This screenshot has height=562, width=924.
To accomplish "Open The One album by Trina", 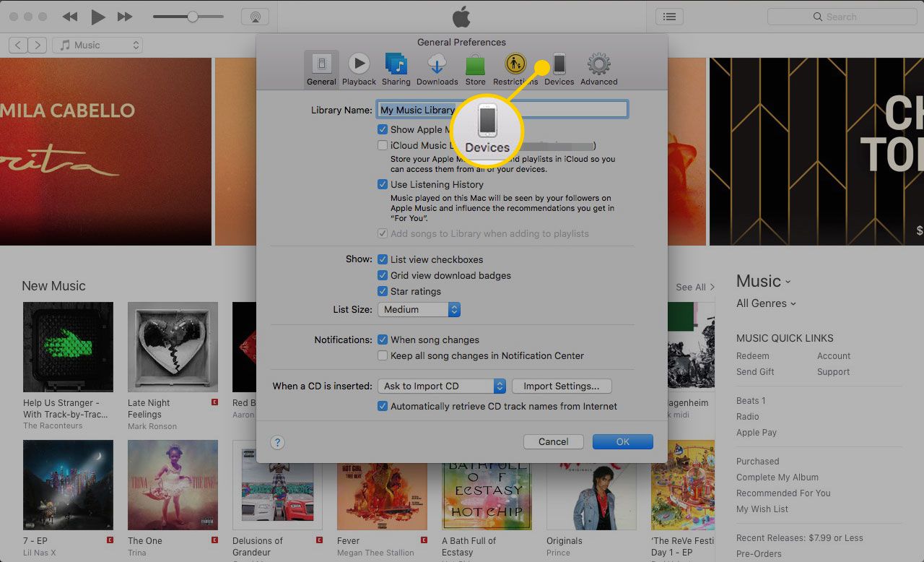I will (x=173, y=485).
